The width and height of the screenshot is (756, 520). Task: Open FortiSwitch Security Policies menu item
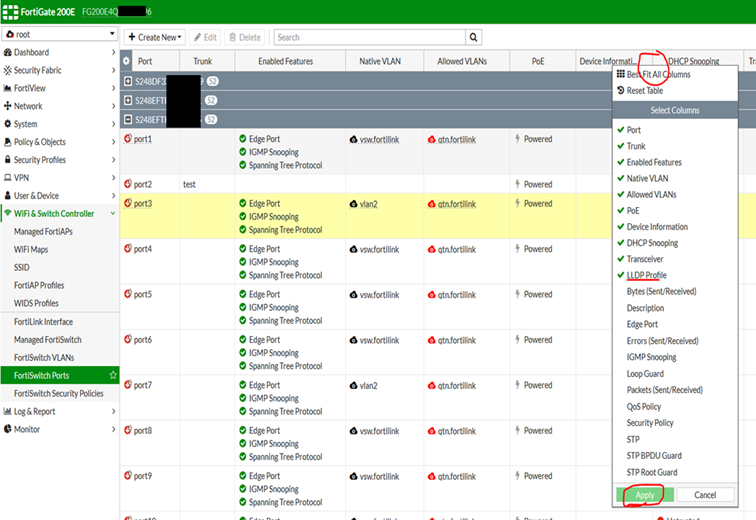(x=59, y=393)
